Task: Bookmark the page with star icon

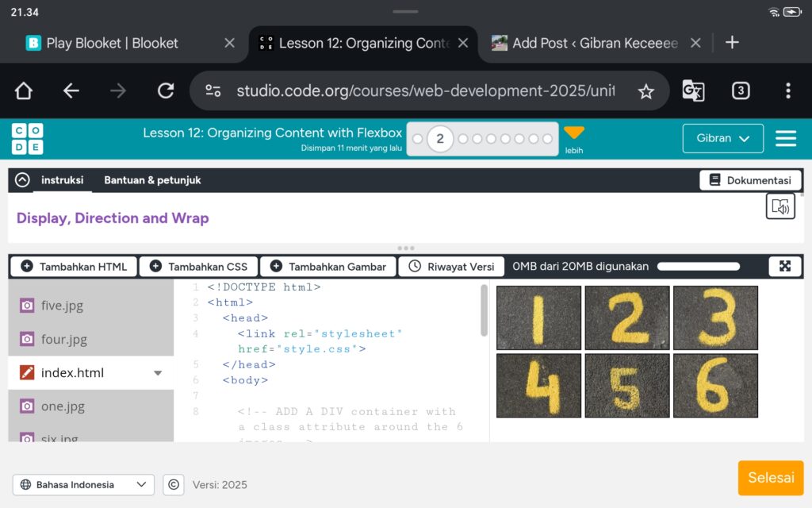Action: tap(646, 91)
